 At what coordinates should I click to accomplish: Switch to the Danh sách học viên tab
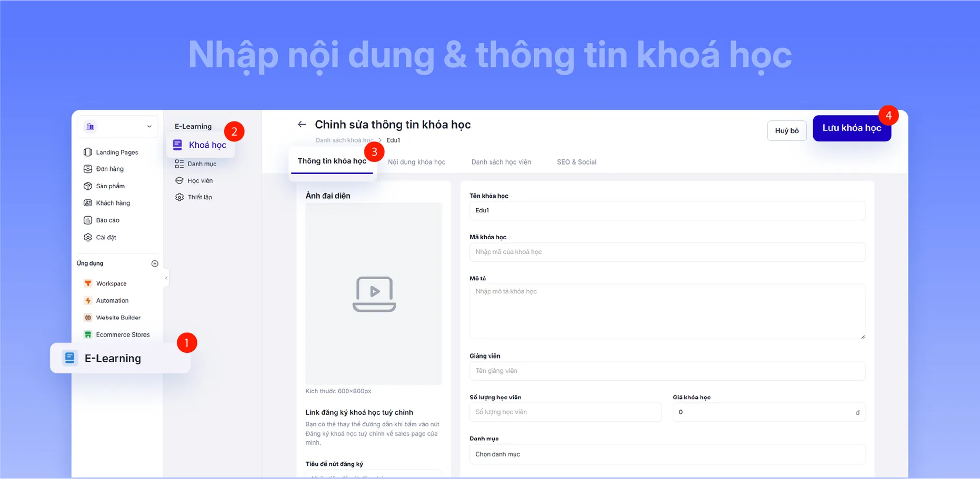pos(501,162)
